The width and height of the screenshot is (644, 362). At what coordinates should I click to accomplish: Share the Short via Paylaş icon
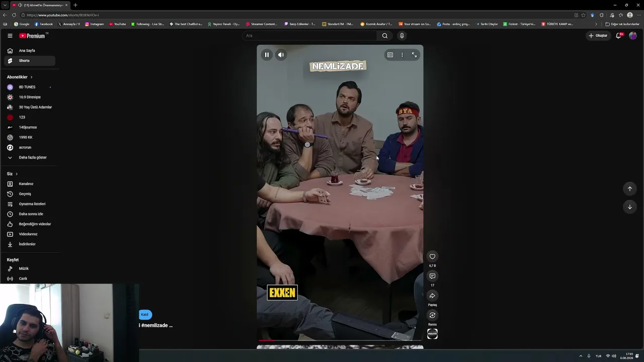coord(432,296)
